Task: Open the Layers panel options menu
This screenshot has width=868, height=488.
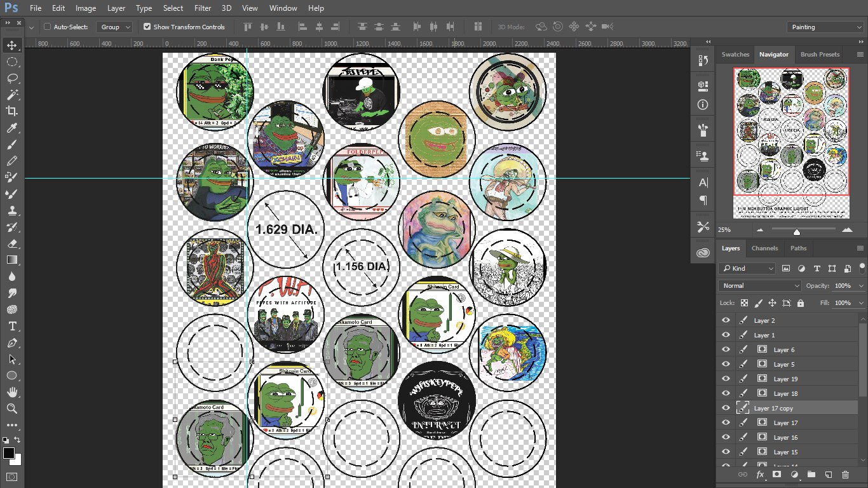Action: pos(860,248)
